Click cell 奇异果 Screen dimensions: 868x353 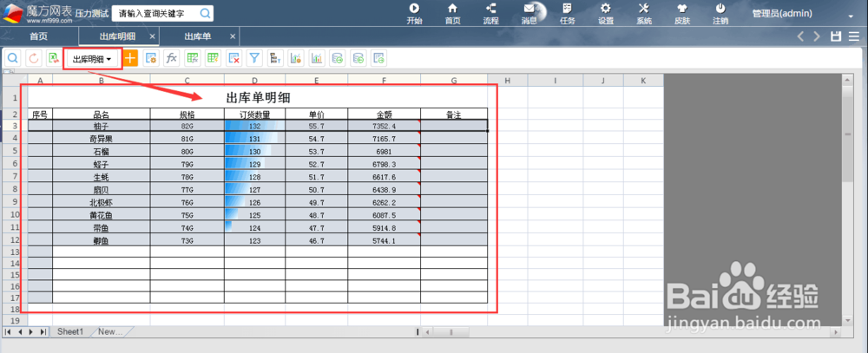tap(102, 138)
